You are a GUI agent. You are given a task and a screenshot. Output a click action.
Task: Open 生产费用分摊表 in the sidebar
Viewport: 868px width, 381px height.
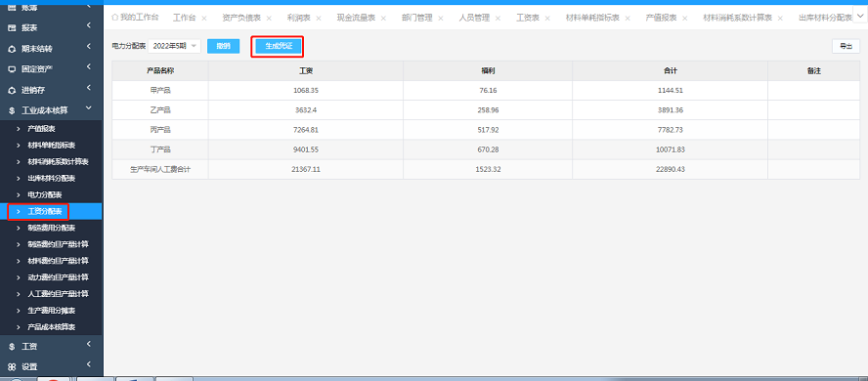point(52,311)
